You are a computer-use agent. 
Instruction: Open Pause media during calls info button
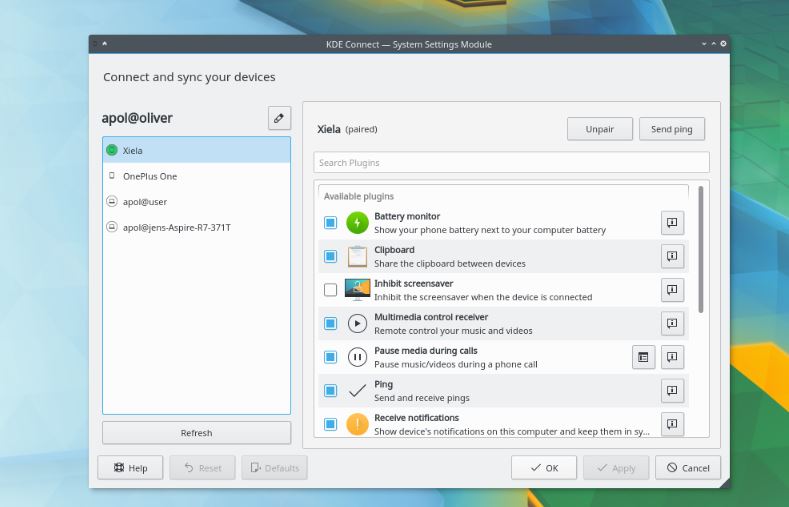tap(672, 357)
